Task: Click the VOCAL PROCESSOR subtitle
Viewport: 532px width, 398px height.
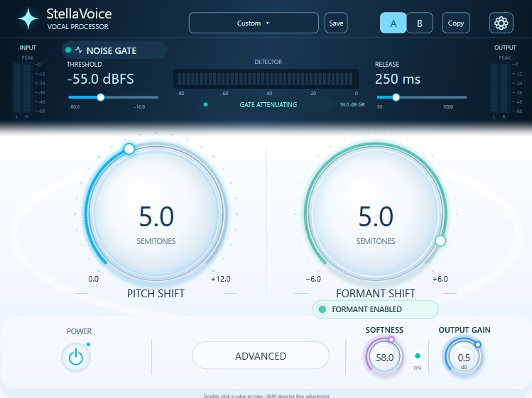Action: 78,27
